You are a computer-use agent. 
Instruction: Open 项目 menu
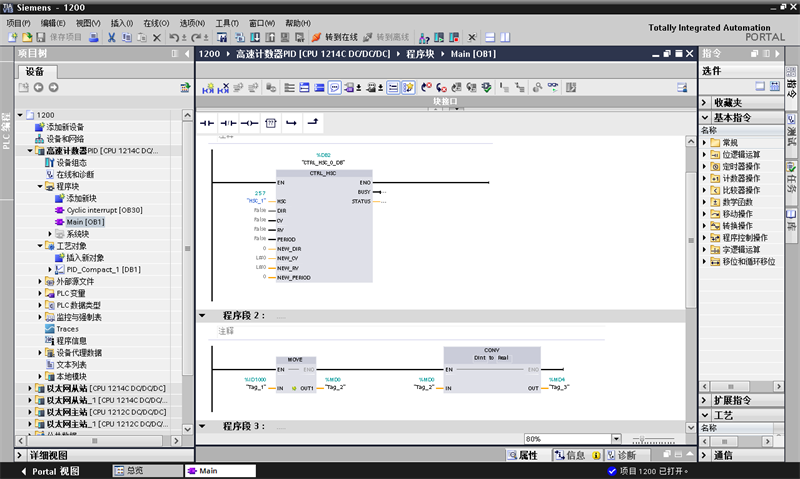[18, 23]
